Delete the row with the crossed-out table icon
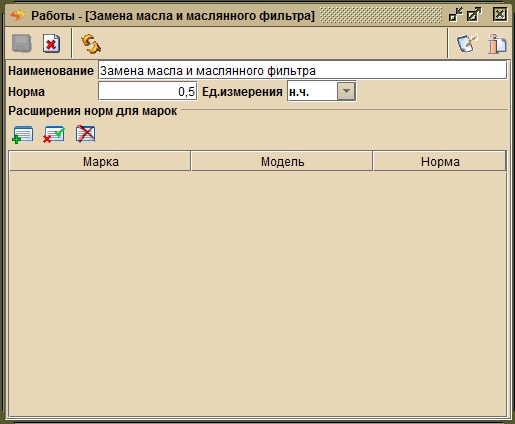The height and width of the screenshot is (424, 515). click(x=86, y=134)
